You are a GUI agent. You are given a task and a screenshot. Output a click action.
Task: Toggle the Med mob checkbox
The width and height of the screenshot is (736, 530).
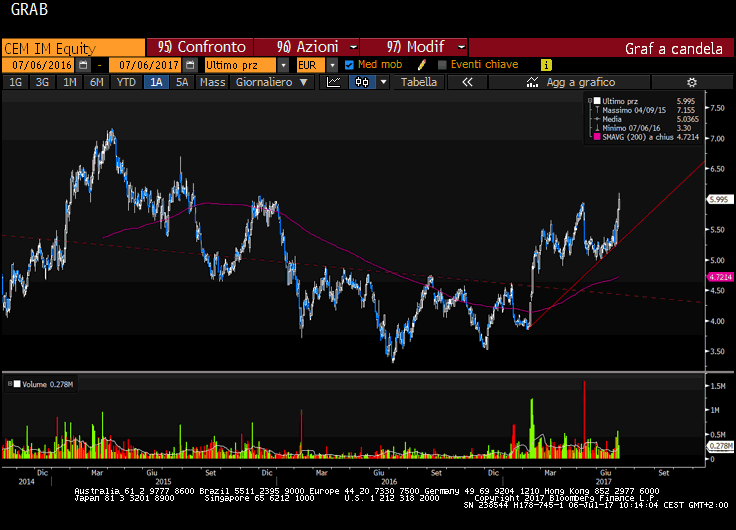[x=349, y=65]
